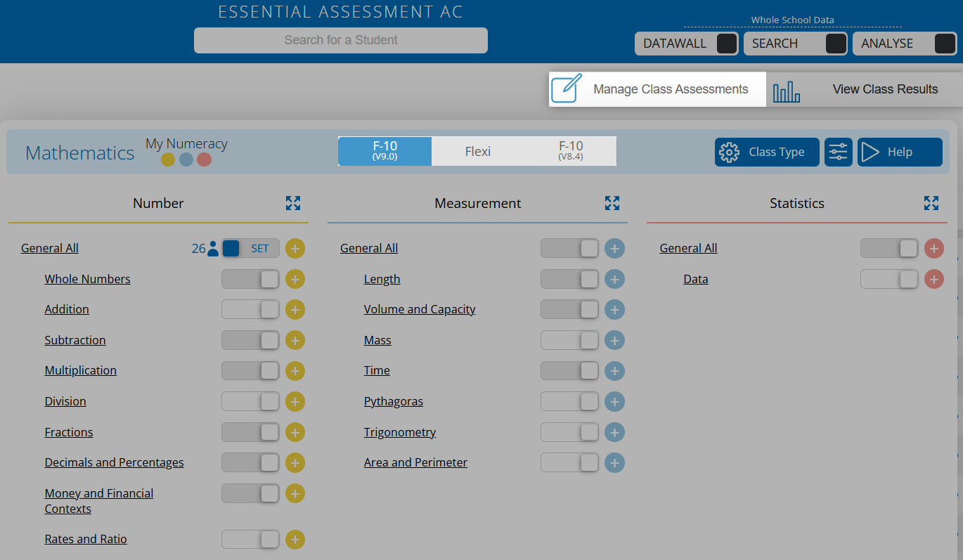Toggle the ANALYSE black checkbox
Screen dimensions: 963x560
pyautogui.click(x=945, y=44)
